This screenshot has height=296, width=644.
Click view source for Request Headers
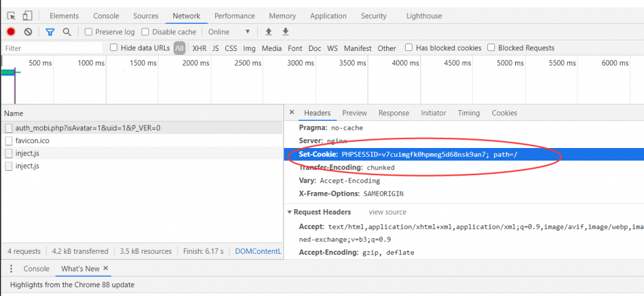point(387,212)
